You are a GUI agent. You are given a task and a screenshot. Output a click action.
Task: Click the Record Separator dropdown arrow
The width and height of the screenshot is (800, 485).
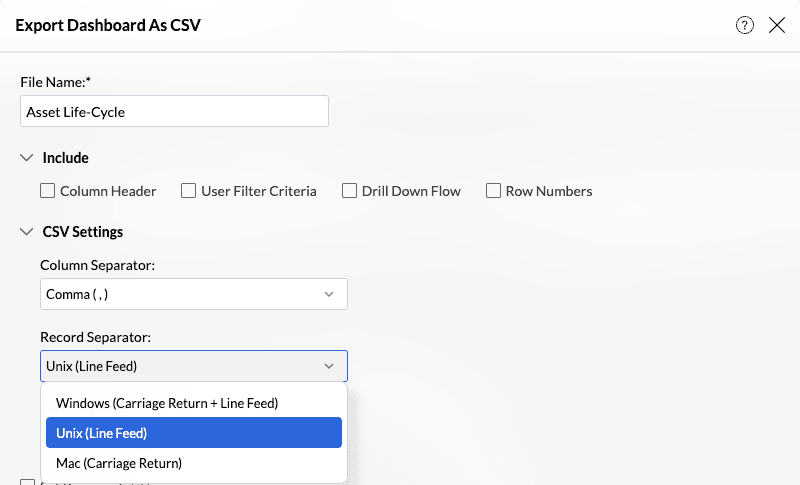pyautogui.click(x=329, y=366)
